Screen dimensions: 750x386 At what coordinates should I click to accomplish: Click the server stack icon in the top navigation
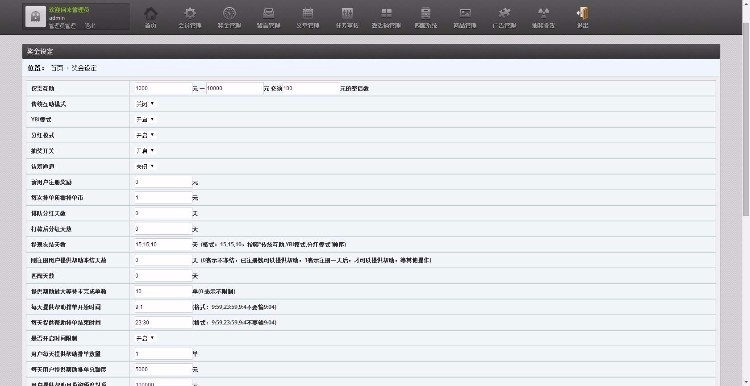[x=426, y=13]
